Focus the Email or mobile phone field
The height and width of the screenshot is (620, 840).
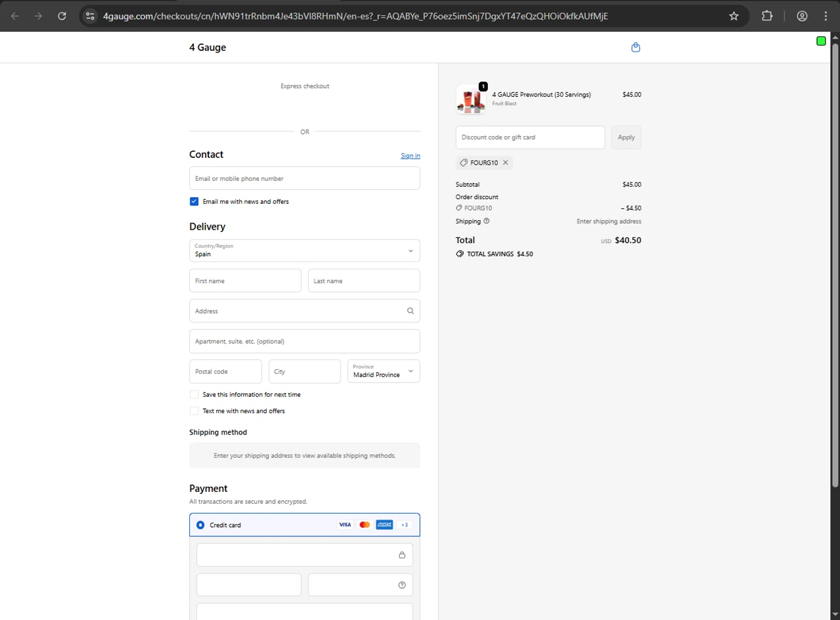pos(305,178)
